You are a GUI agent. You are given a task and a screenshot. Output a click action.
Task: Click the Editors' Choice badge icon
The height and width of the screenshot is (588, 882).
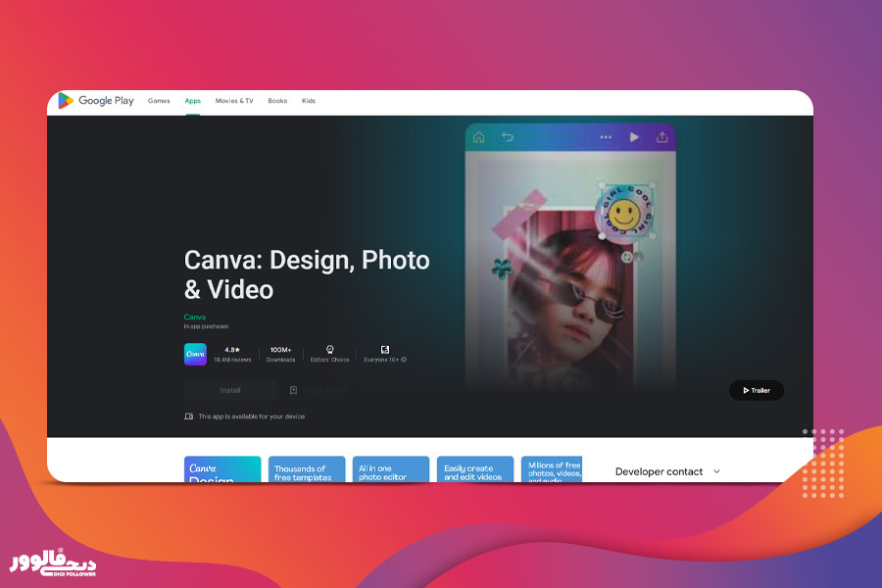tap(330, 350)
